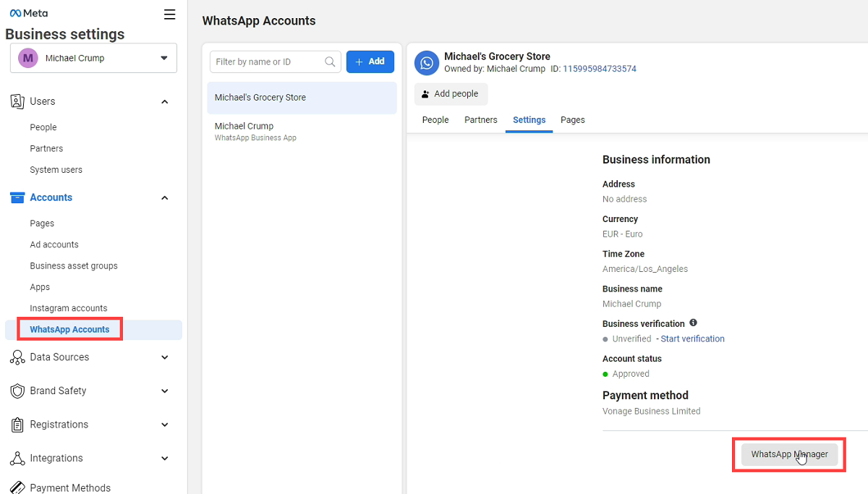Viewport: 868px width, 494px height.
Task: Click the Brand Safety shield icon
Action: [x=17, y=391]
